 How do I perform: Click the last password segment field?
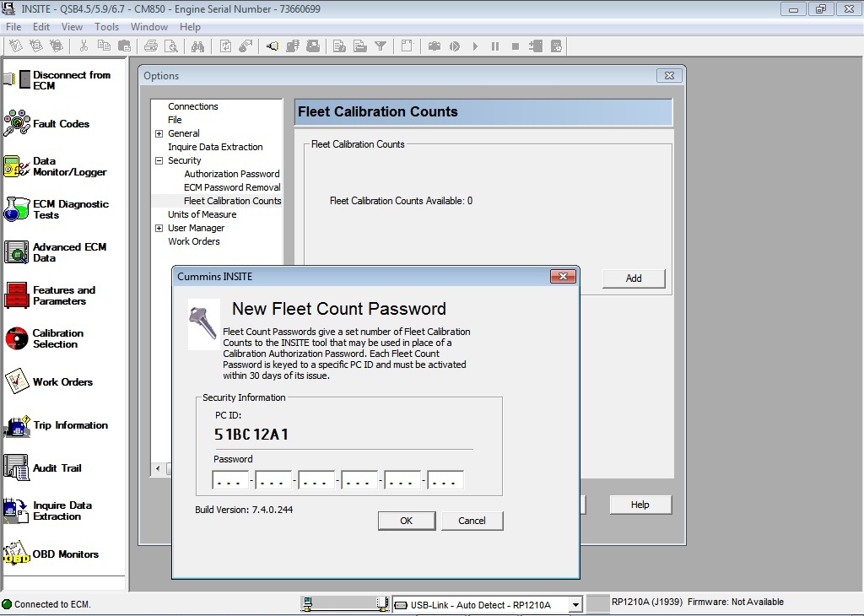tap(445, 480)
